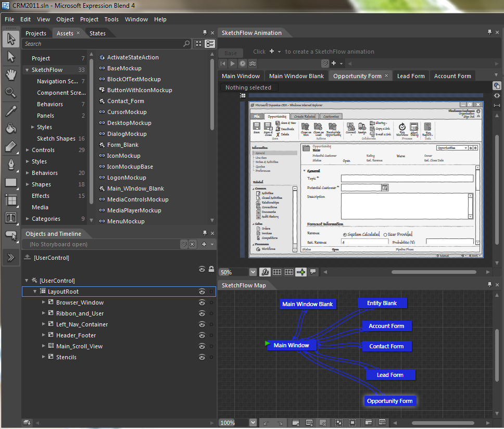The height and width of the screenshot is (429, 504).
Task: Activate the Pan hand tool
Action: [11, 75]
